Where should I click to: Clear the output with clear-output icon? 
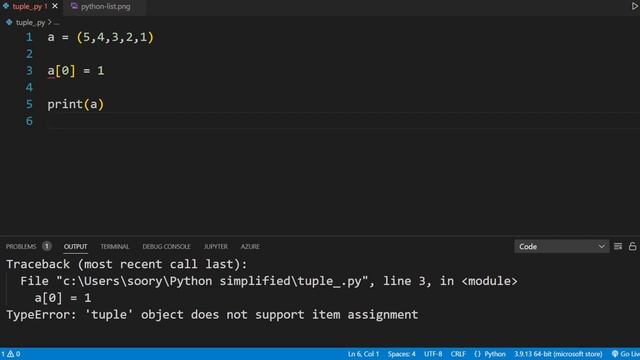tap(618, 246)
